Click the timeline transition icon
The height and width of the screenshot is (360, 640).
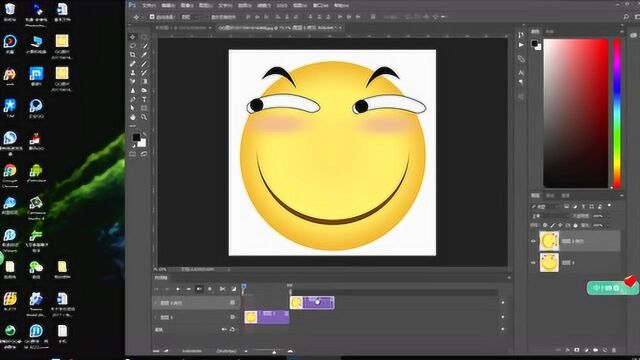click(x=234, y=289)
